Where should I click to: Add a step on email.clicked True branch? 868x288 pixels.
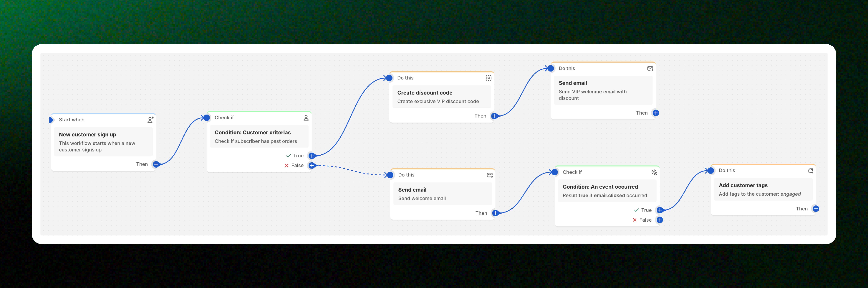tap(660, 210)
